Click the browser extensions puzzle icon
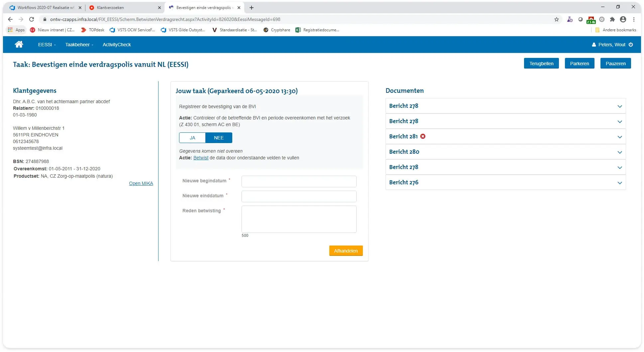The width and height of the screenshot is (644, 352). pos(612,19)
